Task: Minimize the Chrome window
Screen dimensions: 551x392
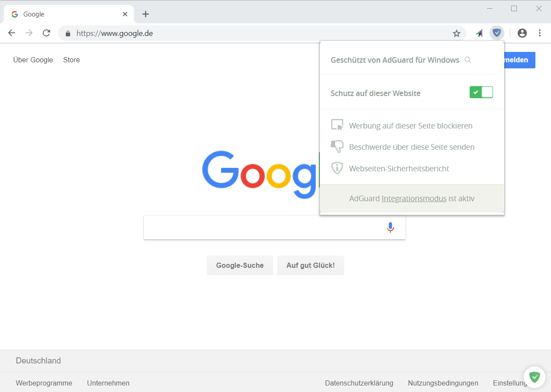Action: tap(490, 8)
